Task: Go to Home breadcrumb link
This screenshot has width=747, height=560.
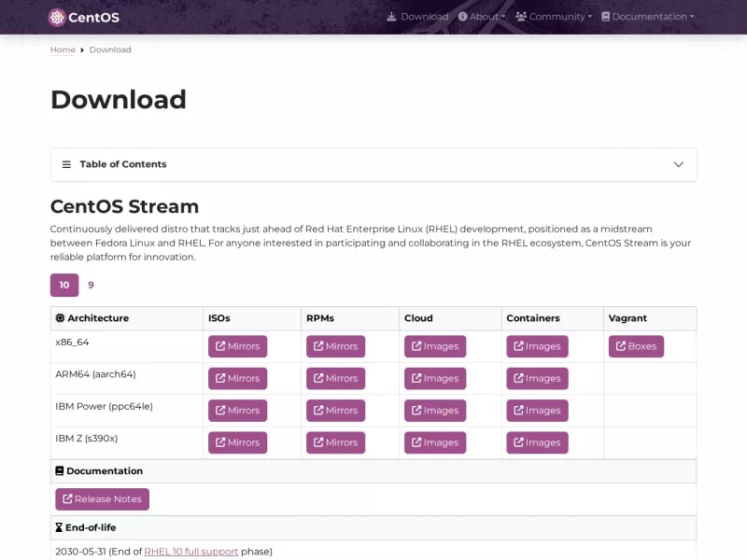Action: pos(63,49)
